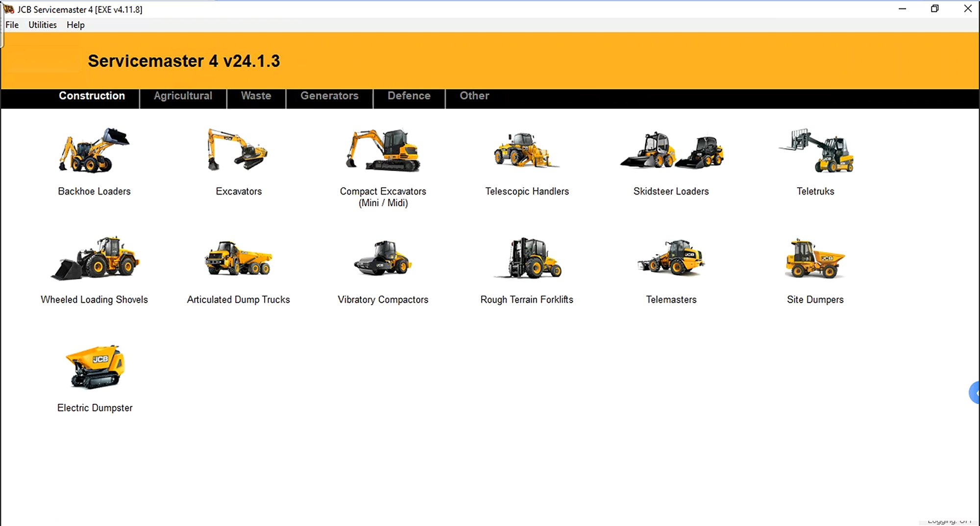Select the Excavators machine icon

pyautogui.click(x=238, y=150)
